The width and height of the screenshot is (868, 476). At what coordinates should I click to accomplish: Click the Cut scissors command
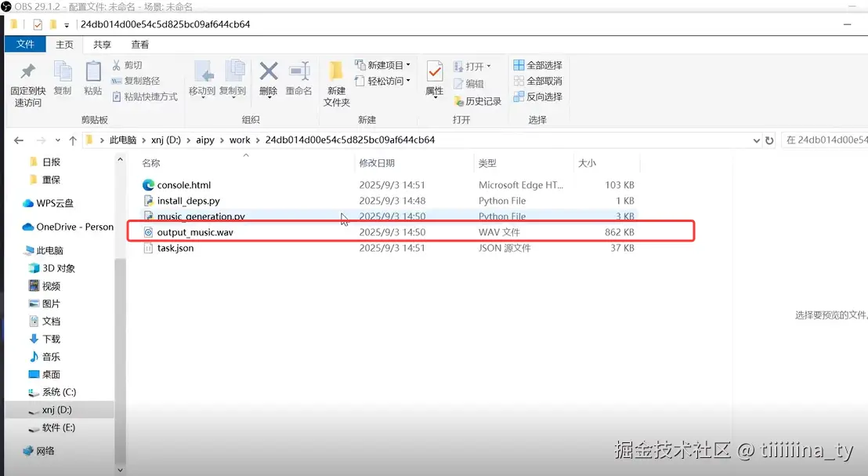pos(128,65)
